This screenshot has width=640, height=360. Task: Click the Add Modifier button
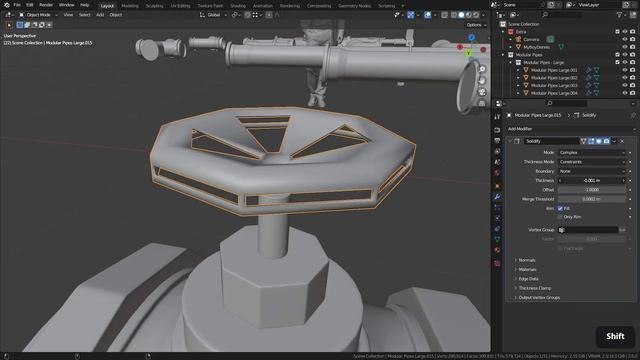(x=571, y=129)
